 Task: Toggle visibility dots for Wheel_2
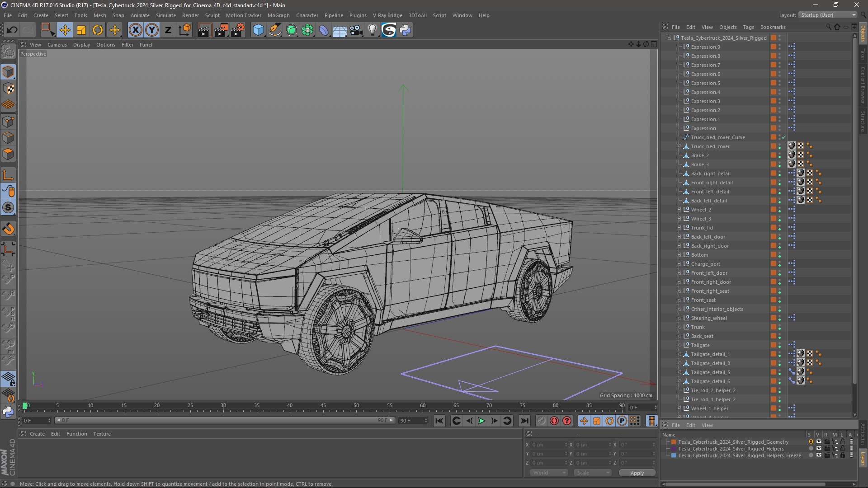coord(780,210)
